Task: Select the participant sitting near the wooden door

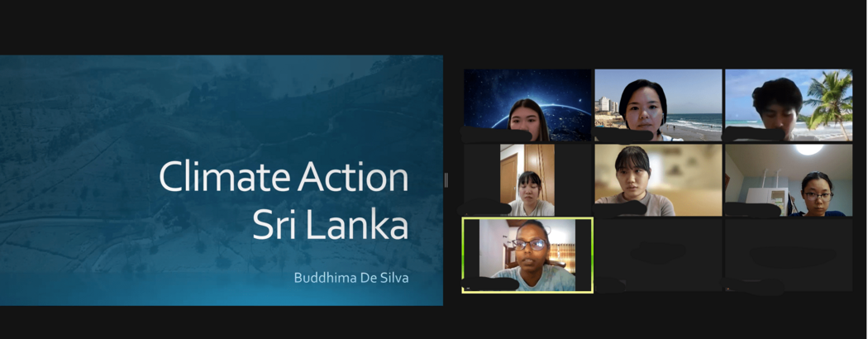Action: (527, 180)
